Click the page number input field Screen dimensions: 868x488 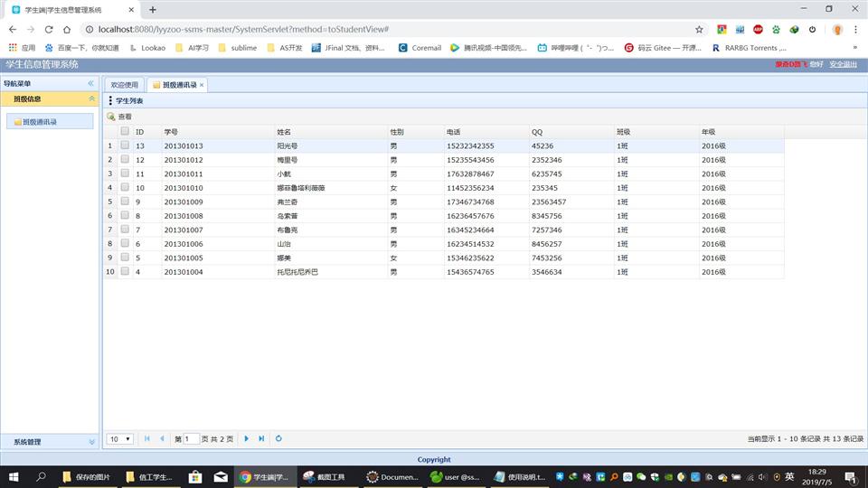[191, 438]
